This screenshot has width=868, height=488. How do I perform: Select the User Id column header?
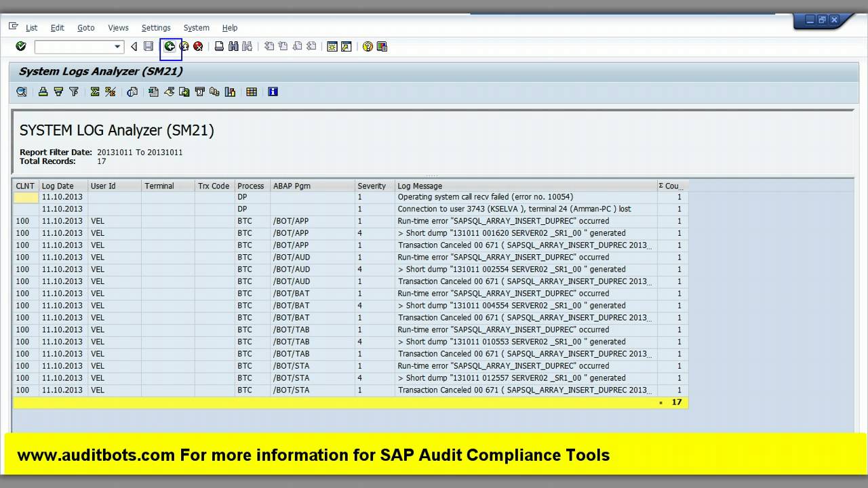point(115,186)
